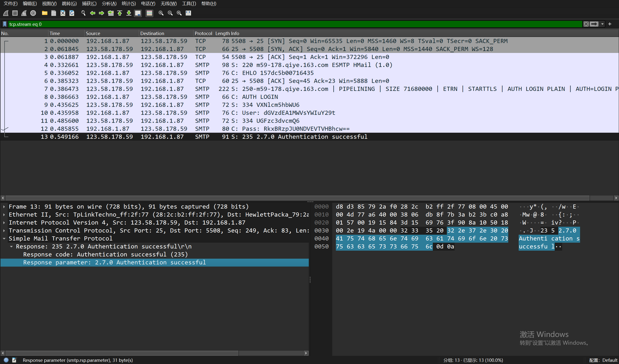Open the capture options gear icon
Image resolution: width=619 pixels, height=364 pixels.
click(x=33, y=13)
